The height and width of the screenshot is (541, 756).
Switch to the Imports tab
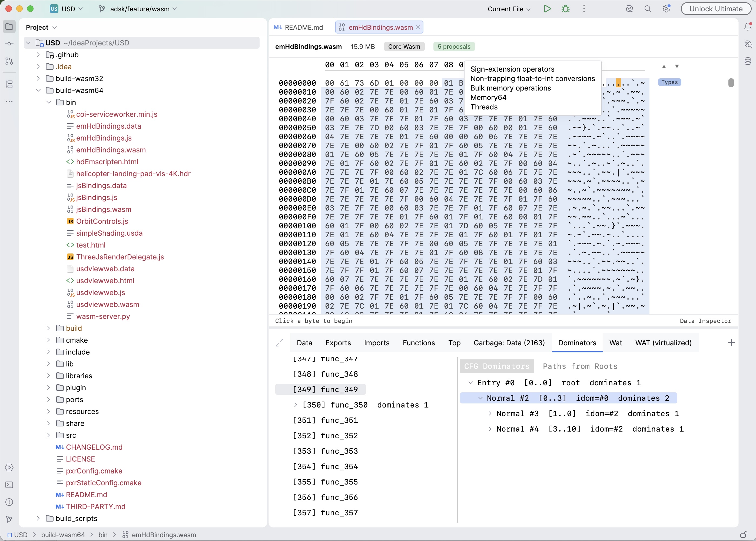(377, 343)
